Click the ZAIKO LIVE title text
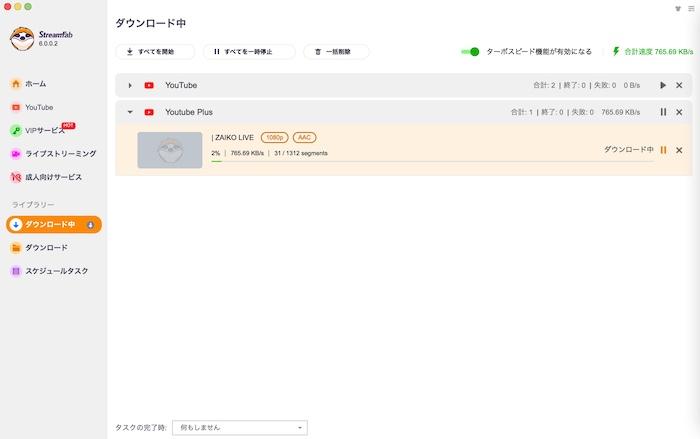Viewport: 700px width, 439px height. pyautogui.click(x=233, y=138)
